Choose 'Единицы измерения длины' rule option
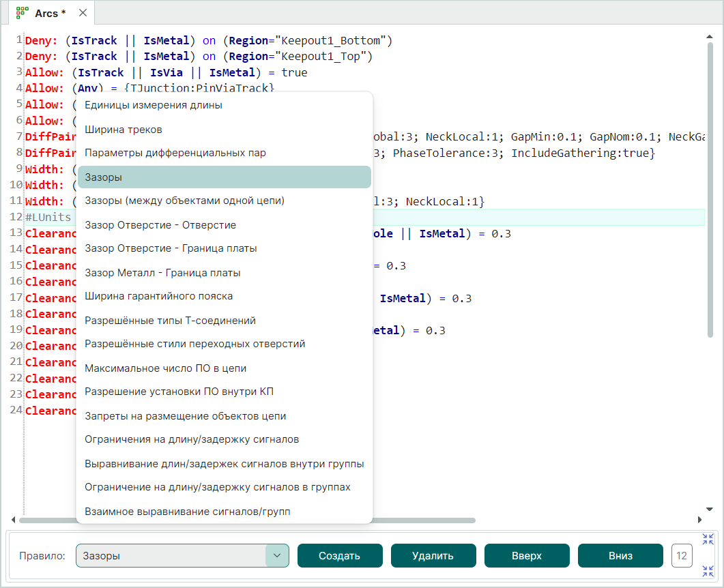 pyautogui.click(x=154, y=105)
